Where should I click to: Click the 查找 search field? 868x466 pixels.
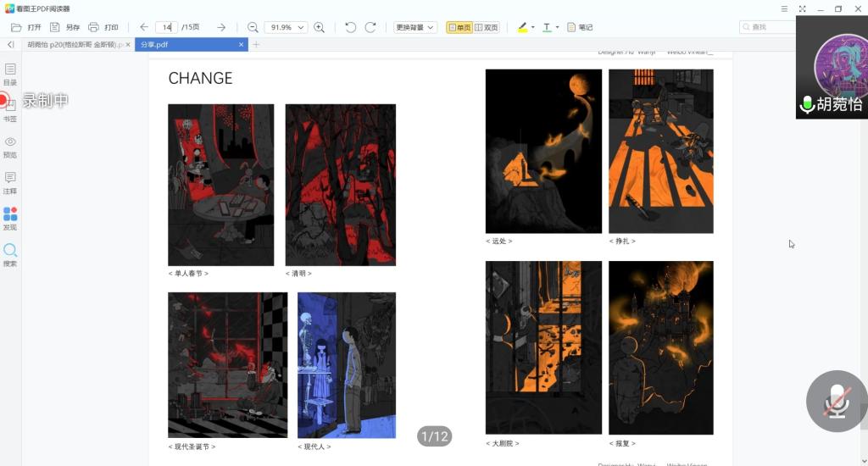(x=767, y=27)
